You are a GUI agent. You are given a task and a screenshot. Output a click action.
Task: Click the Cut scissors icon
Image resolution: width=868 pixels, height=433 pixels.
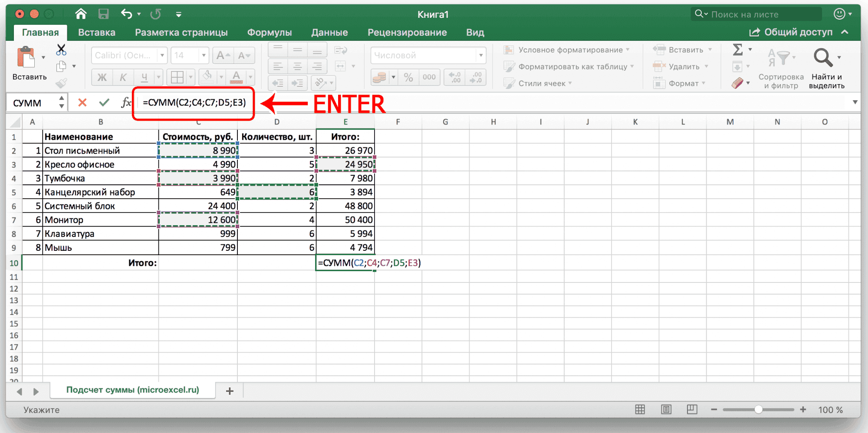pyautogui.click(x=61, y=50)
